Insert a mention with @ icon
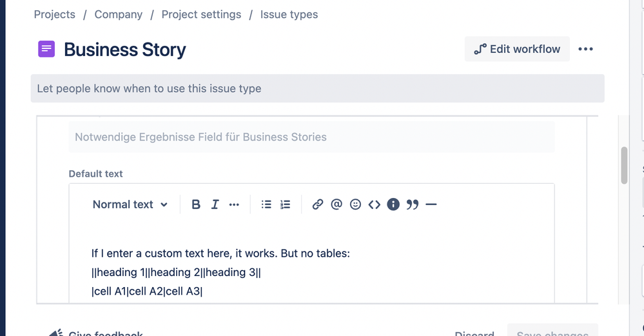This screenshot has height=336, width=644. pyautogui.click(x=336, y=204)
